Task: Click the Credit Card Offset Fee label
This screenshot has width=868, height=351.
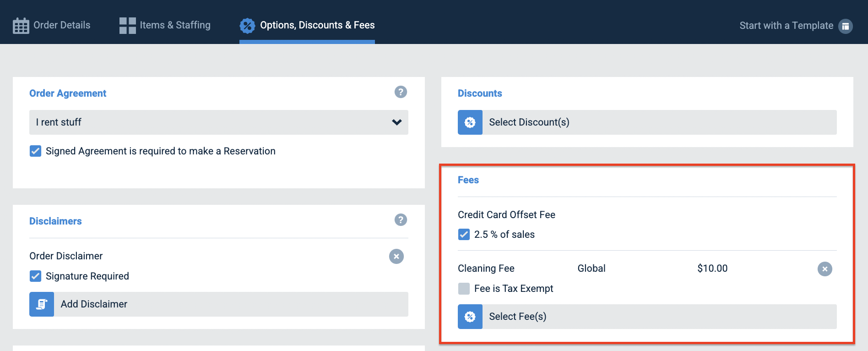Action: (x=506, y=215)
